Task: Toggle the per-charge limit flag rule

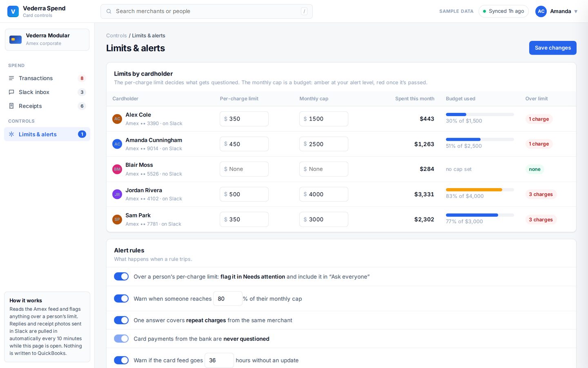Action: click(121, 276)
